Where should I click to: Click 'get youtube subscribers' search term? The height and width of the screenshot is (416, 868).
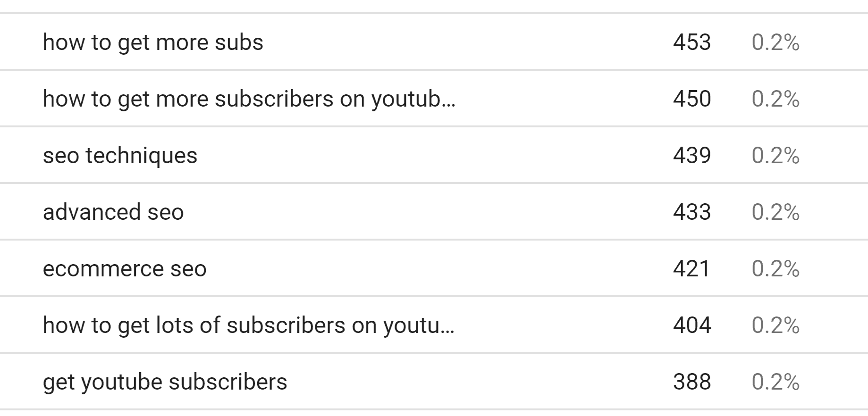coord(165,382)
